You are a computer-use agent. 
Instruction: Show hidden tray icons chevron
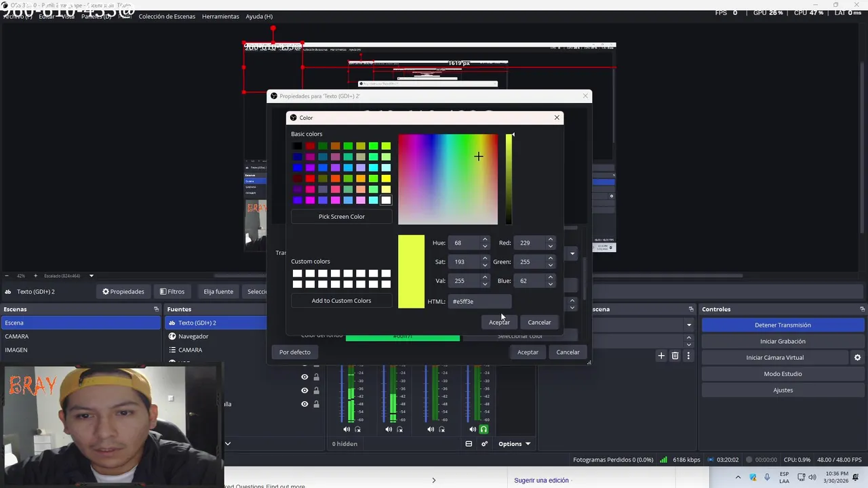point(738,477)
